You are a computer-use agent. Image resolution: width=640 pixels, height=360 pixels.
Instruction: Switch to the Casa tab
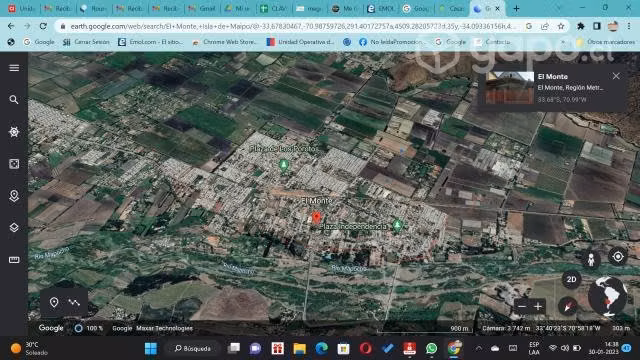[451, 8]
